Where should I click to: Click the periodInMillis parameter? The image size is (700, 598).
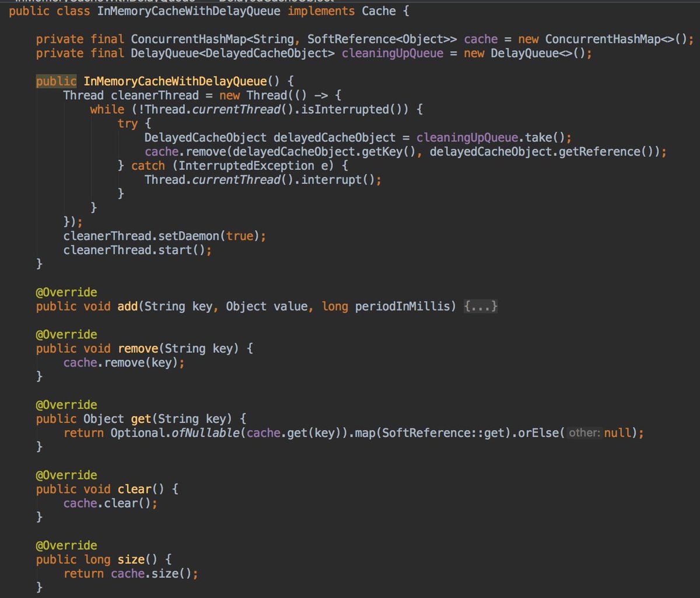click(402, 306)
